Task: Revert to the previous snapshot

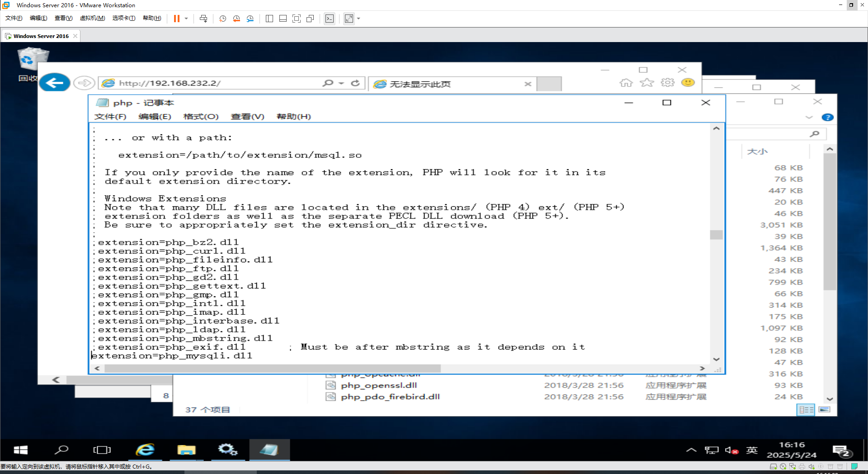Action: click(236, 19)
